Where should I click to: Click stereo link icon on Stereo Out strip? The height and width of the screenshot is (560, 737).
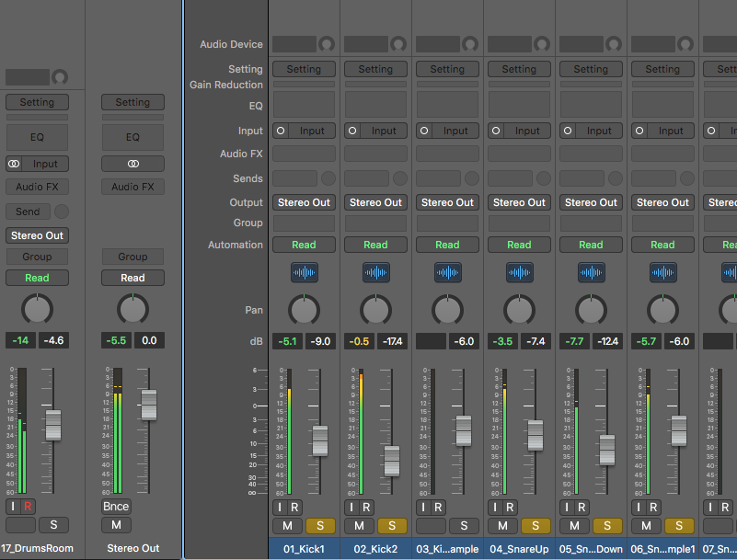coord(133,164)
